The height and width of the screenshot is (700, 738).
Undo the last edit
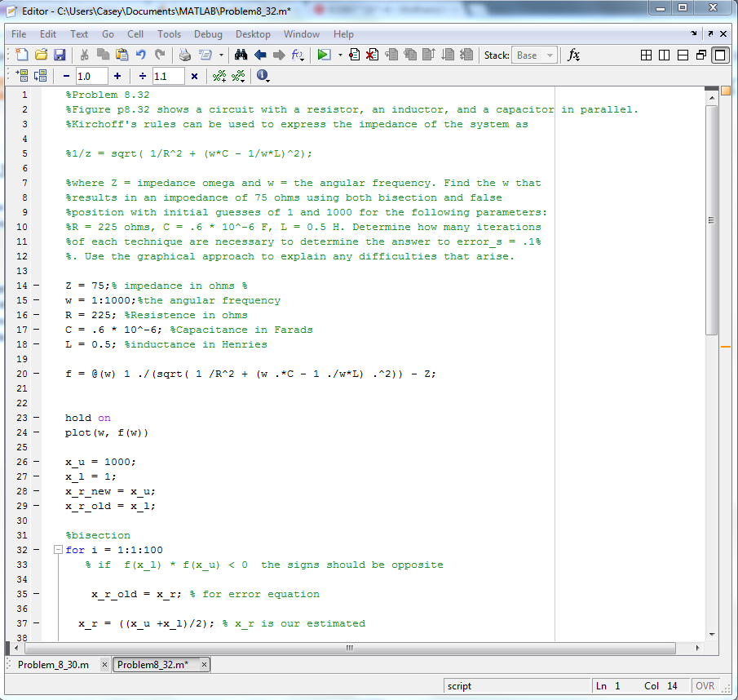pyautogui.click(x=140, y=55)
